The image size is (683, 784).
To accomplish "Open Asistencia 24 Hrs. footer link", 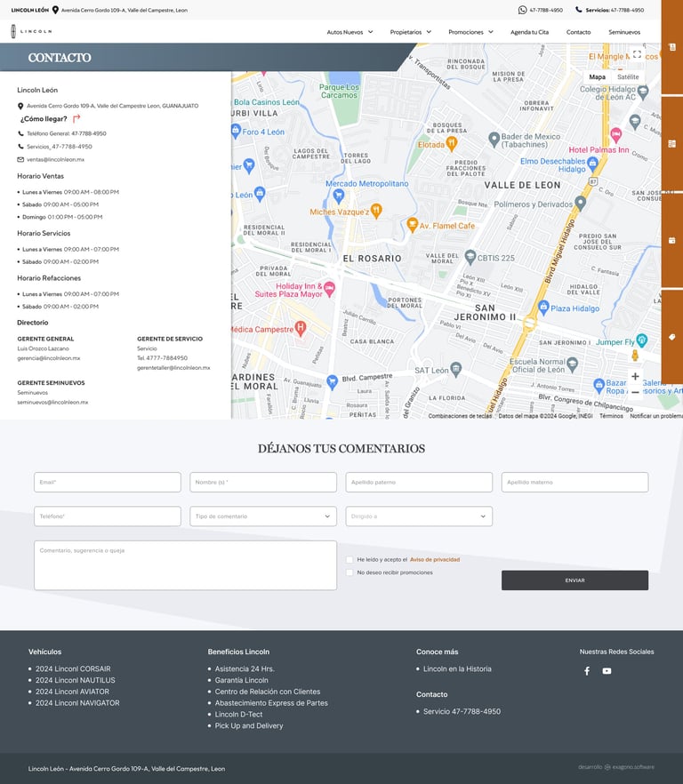I will point(245,668).
